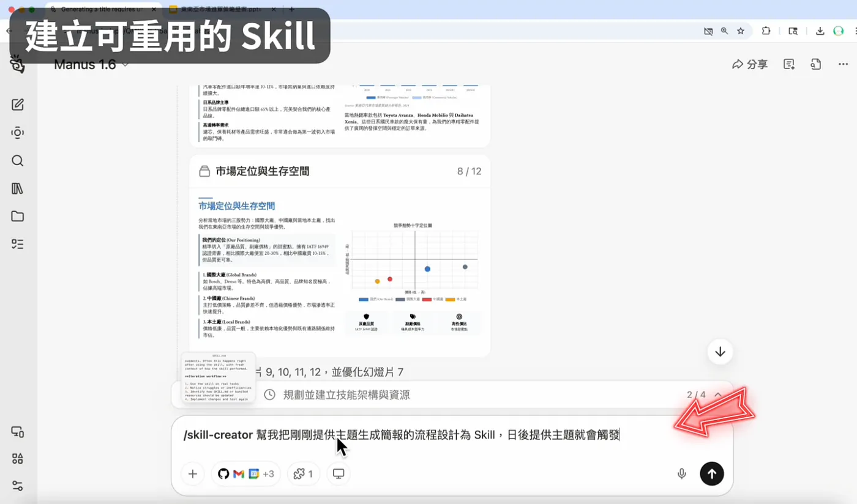Viewport: 857px width, 504px height.
Task: Open the browser downloads icon
Action: click(820, 31)
